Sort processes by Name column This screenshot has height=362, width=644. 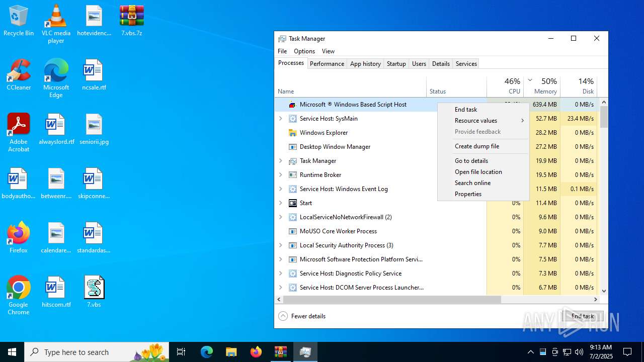point(351,86)
